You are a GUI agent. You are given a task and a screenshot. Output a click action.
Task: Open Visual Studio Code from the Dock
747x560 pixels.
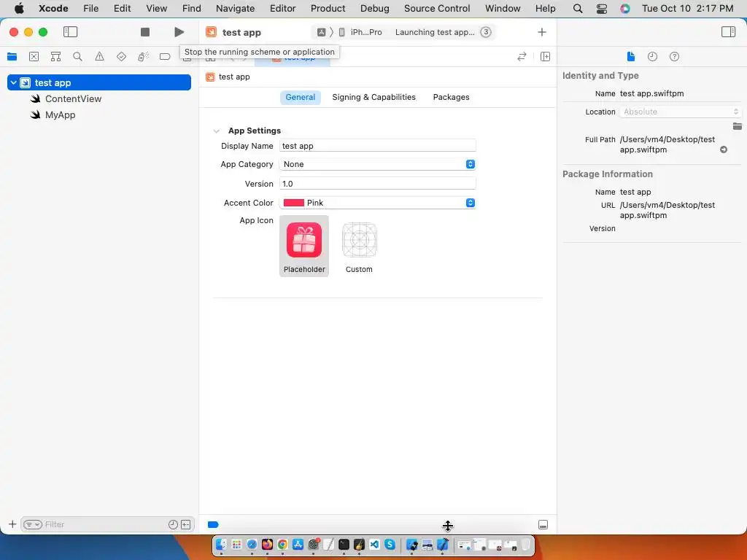point(374,544)
